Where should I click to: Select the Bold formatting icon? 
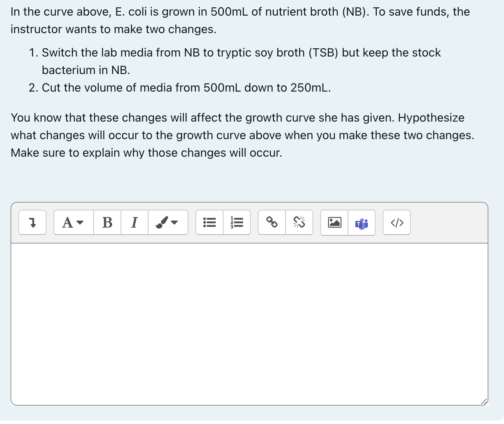107,223
